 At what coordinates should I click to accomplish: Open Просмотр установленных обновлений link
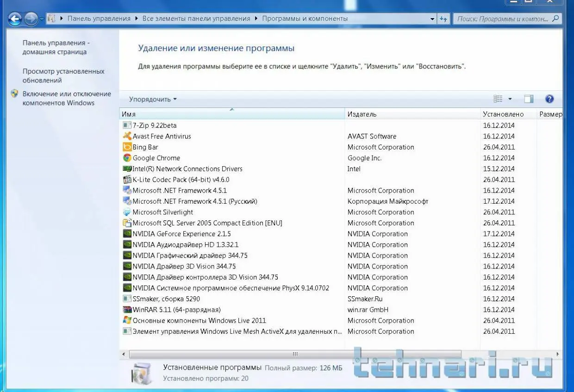(x=63, y=76)
